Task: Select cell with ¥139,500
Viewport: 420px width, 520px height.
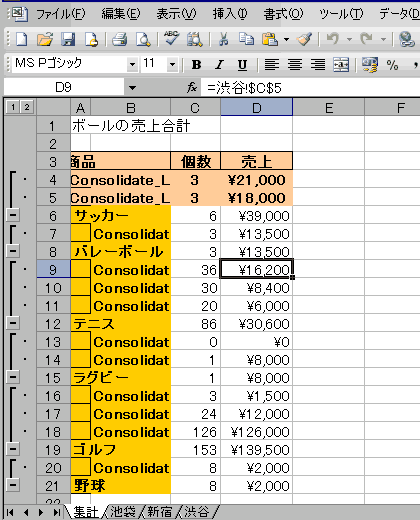Action: (x=256, y=450)
